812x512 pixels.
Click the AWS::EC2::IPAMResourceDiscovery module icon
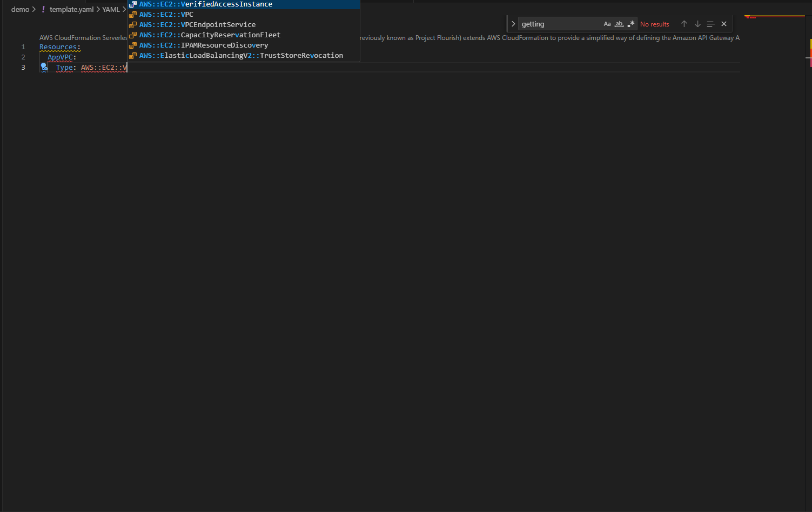pyautogui.click(x=133, y=45)
